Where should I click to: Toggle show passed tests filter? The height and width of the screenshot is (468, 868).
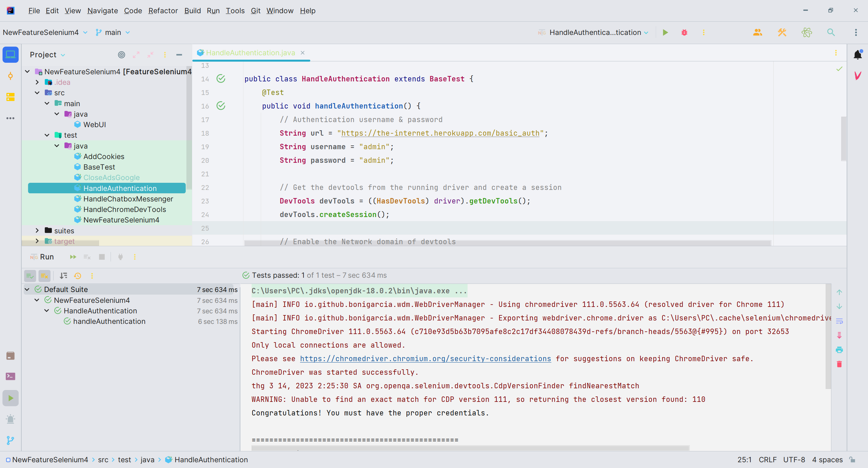pos(30,276)
